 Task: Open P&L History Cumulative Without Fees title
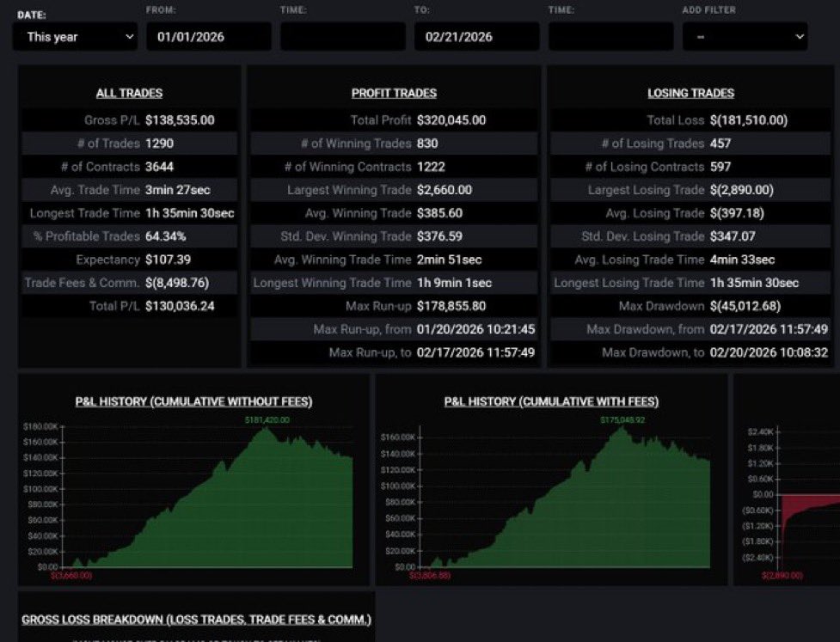[194, 401]
